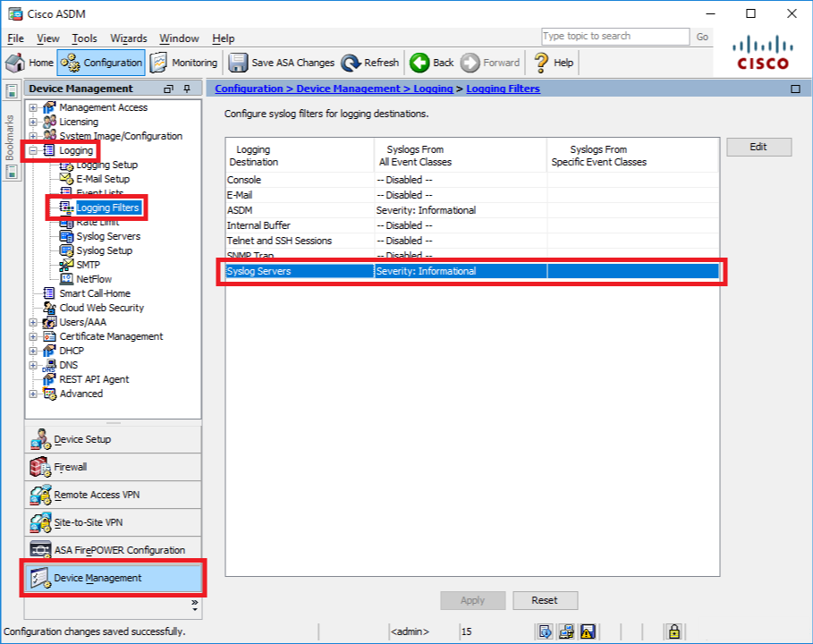Collapse the Logging tree node
Viewport: 813px width, 644px height.
[x=33, y=150]
